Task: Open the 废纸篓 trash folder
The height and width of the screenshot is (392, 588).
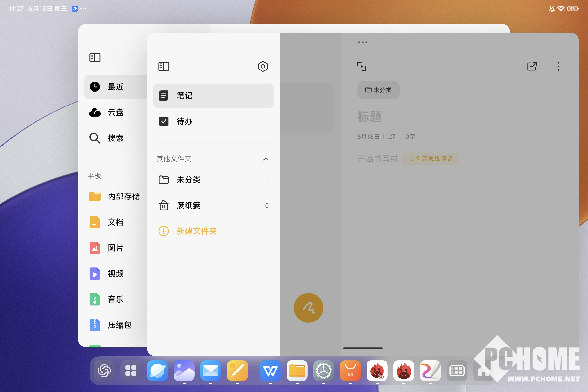Action: click(x=213, y=206)
